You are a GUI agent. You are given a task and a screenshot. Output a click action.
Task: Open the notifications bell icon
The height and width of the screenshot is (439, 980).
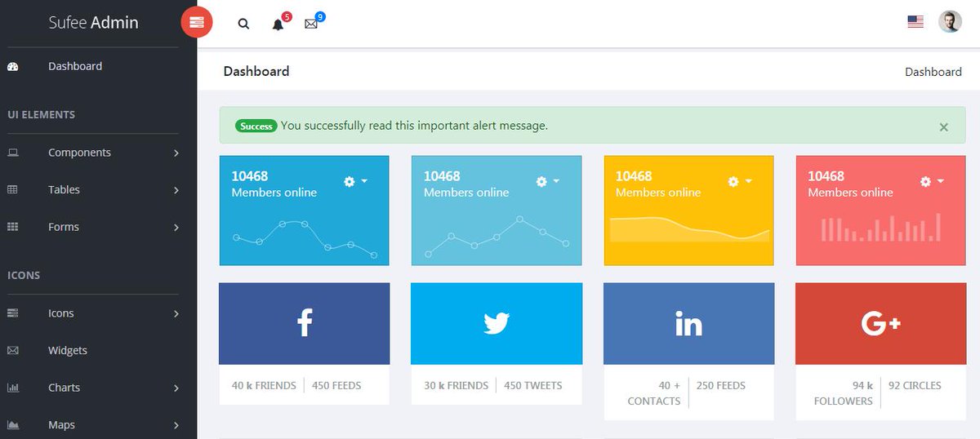pyautogui.click(x=278, y=24)
